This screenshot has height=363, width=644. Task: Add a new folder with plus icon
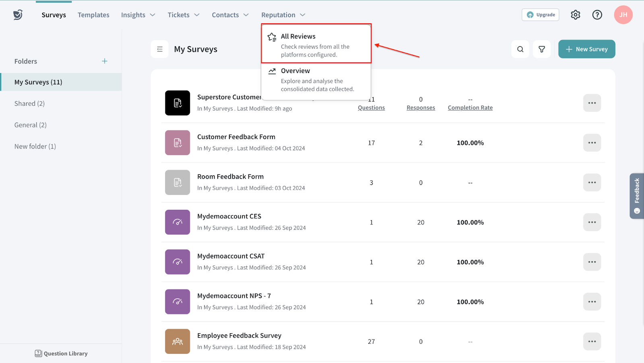pos(105,61)
